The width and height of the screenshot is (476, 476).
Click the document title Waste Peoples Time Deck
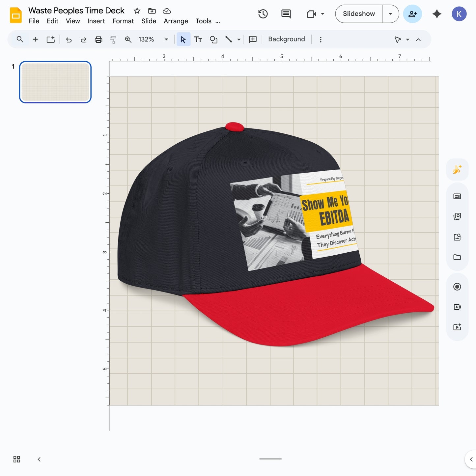pyautogui.click(x=76, y=11)
